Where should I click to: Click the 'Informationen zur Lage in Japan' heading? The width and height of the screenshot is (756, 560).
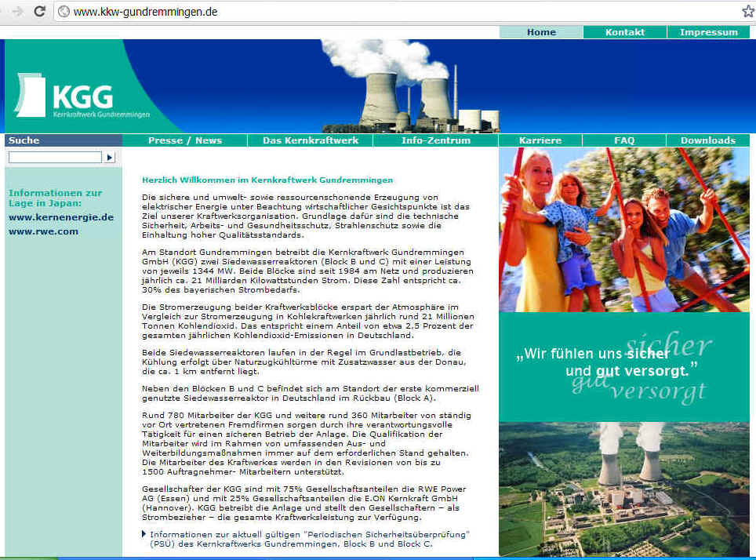(x=56, y=198)
